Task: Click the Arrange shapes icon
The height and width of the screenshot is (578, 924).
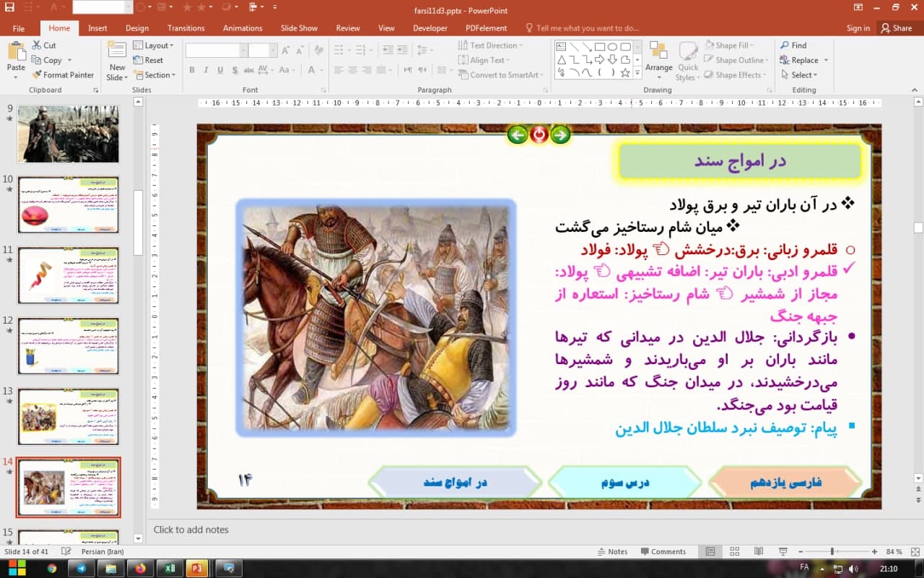Action: pyautogui.click(x=658, y=59)
